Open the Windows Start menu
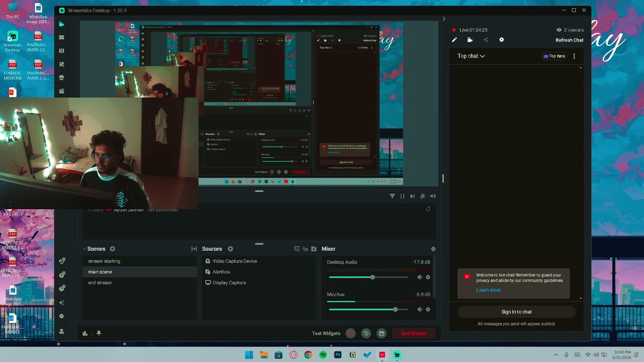 [249, 355]
